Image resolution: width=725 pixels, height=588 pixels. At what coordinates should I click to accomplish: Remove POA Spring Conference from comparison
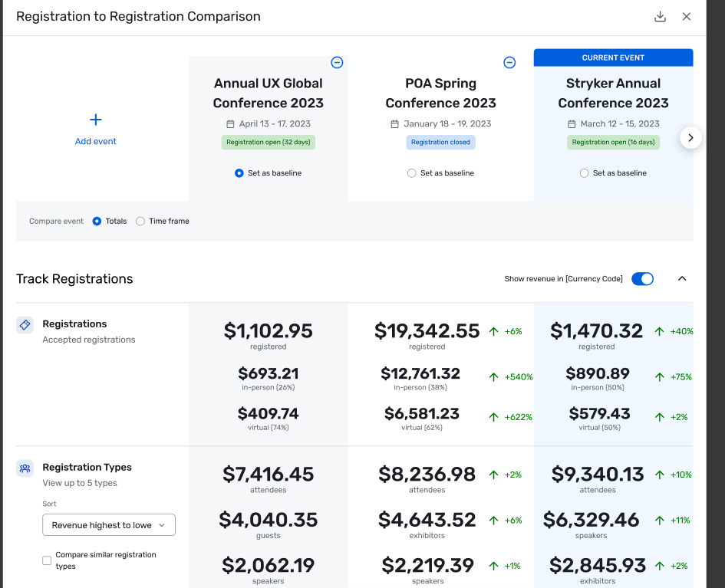(509, 62)
